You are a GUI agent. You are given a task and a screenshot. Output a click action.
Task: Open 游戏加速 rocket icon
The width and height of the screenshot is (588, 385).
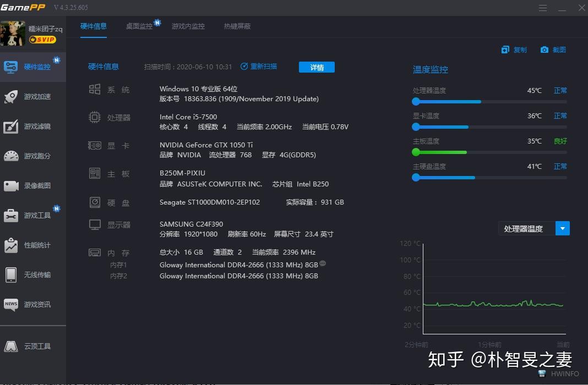[11, 97]
